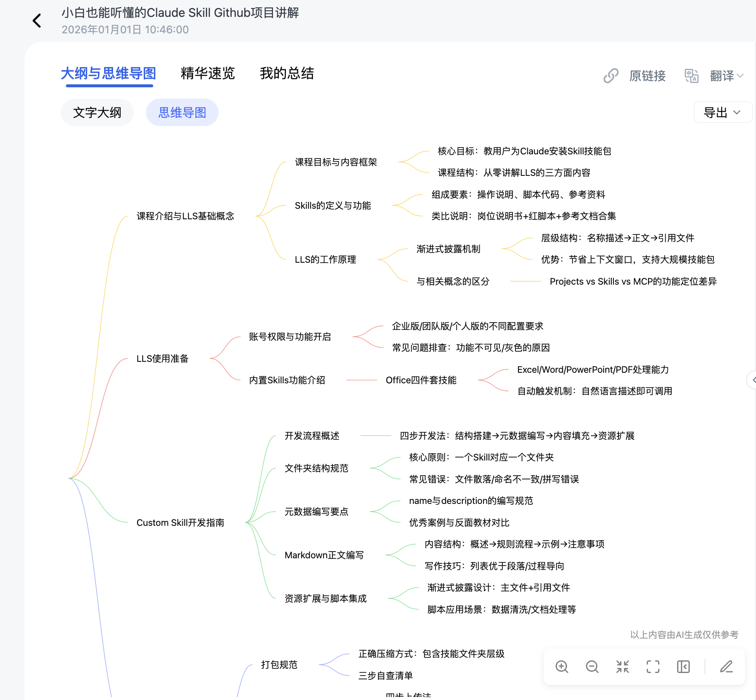Click node 课程目标与内容框架
The width and height of the screenshot is (756, 700).
336,162
